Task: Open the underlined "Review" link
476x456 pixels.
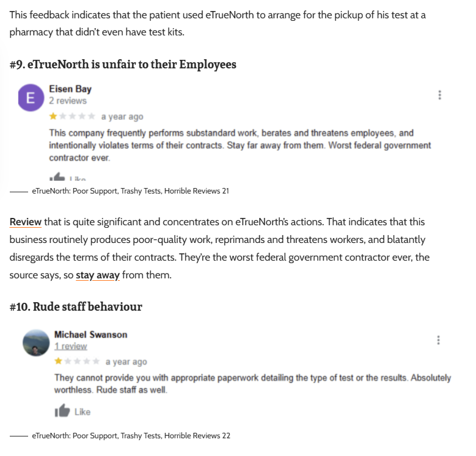Action: pyautogui.click(x=26, y=222)
